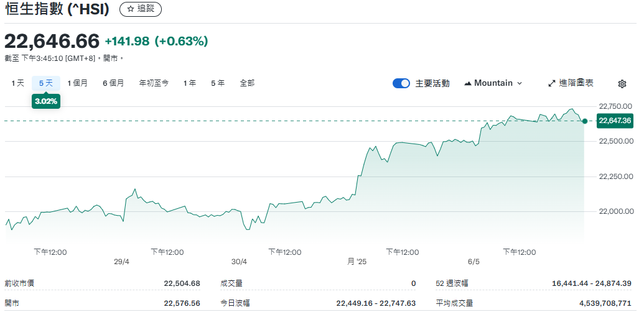Click the timestamp 截至 下午3:45:10 text
644x312 pixels.
64,58
